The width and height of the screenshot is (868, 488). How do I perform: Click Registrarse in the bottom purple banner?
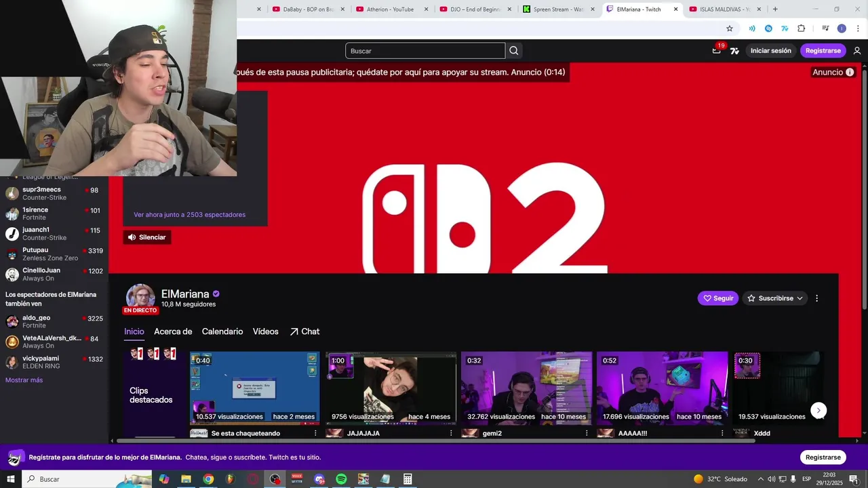[823, 457]
